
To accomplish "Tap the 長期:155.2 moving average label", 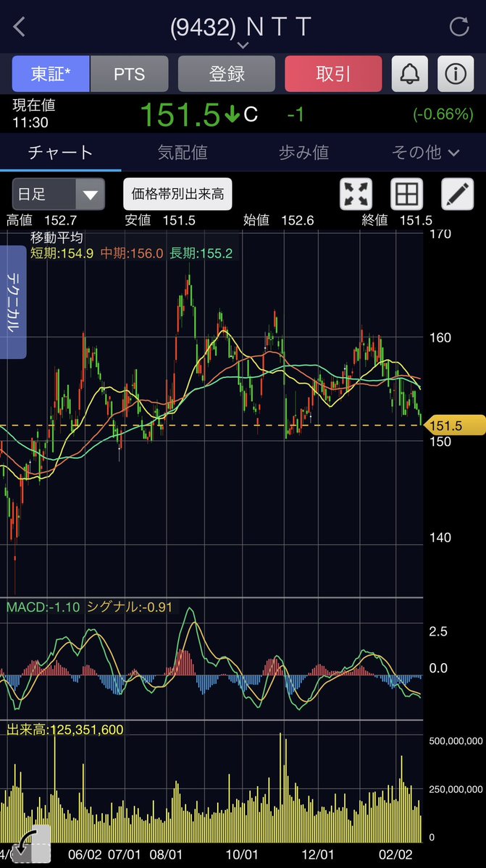I will (201, 253).
